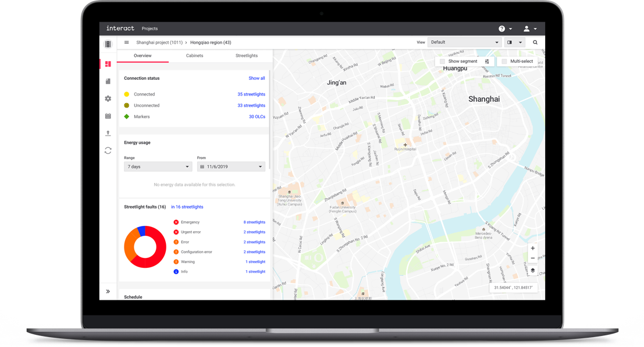
Task: Open the help question mark menu
Action: tap(505, 29)
